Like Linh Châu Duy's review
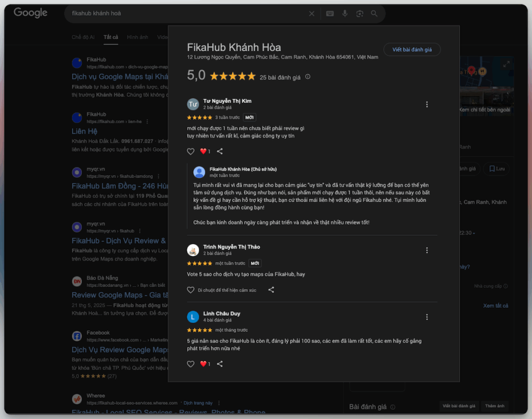The height and width of the screenshot is (419, 532). pos(191,364)
